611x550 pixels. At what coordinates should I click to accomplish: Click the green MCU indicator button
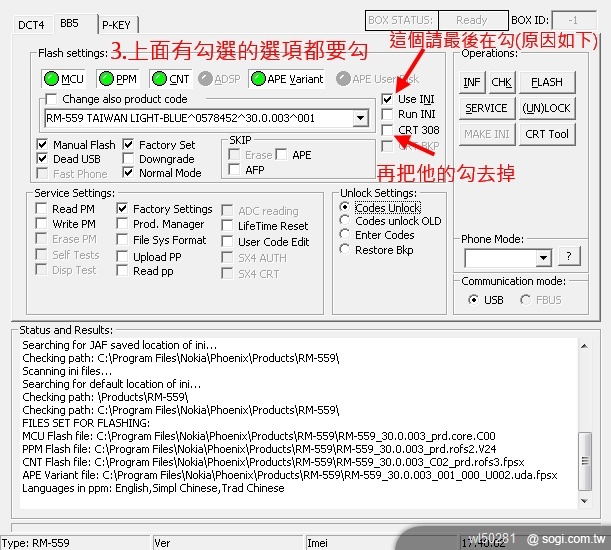pos(65,78)
